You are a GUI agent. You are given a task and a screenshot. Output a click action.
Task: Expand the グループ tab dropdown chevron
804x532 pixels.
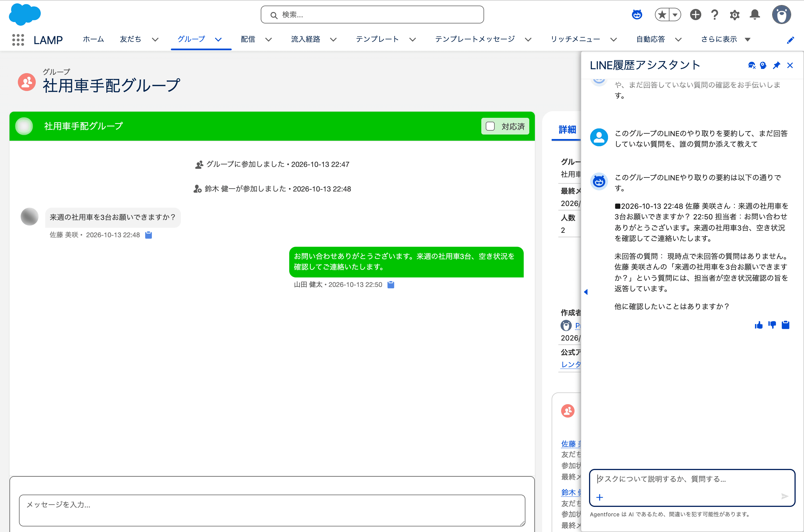click(218, 39)
